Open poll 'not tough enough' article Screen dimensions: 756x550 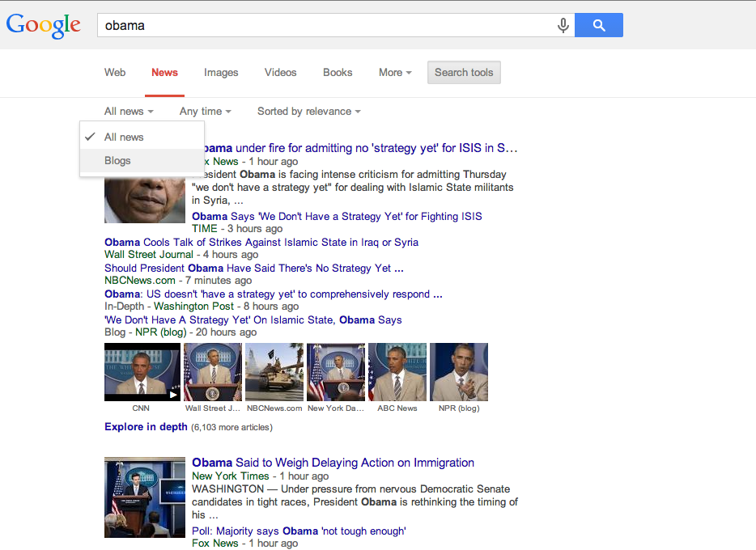(299, 531)
